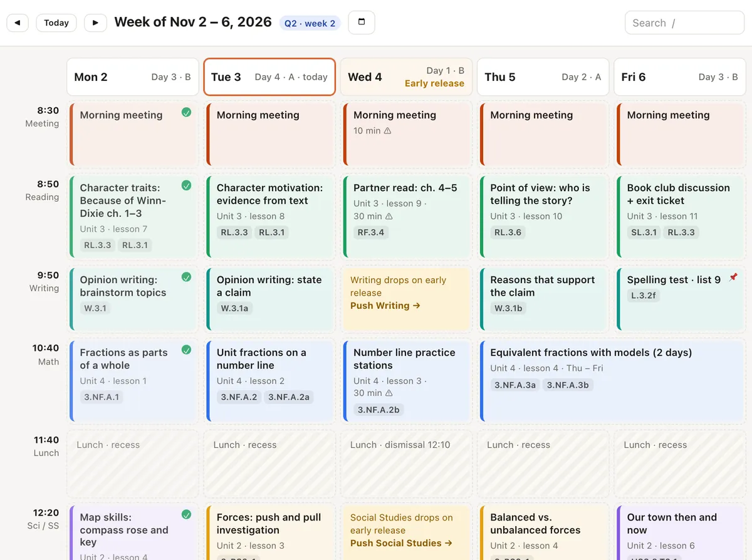Screen dimensions: 752x560
Task: Click the W.3.1b standard tag
Action: 508,308
